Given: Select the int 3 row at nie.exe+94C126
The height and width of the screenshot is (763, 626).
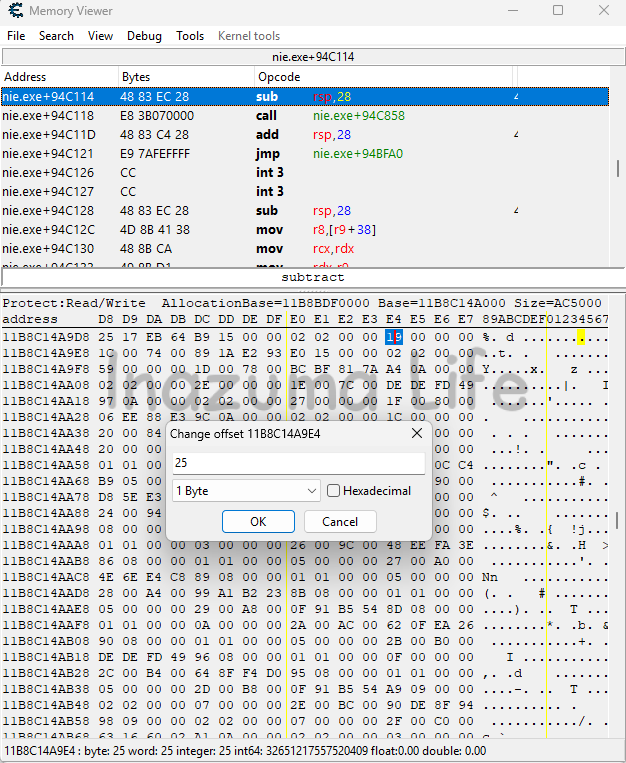Looking at the screenshot, I should click(305, 172).
